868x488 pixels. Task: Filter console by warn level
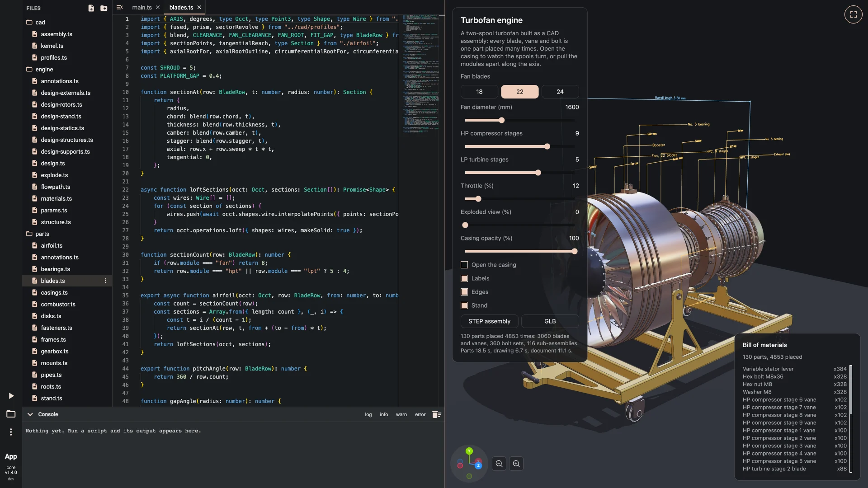[401, 414]
